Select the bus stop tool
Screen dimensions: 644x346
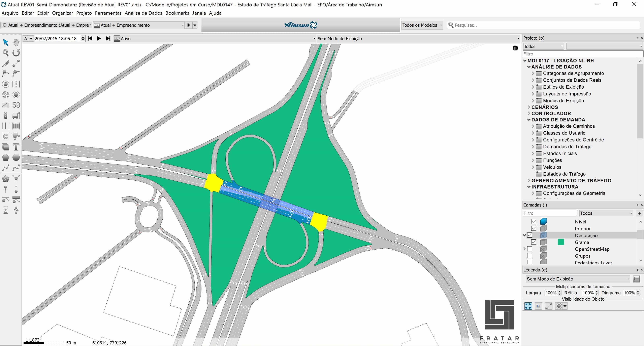[x=16, y=116]
